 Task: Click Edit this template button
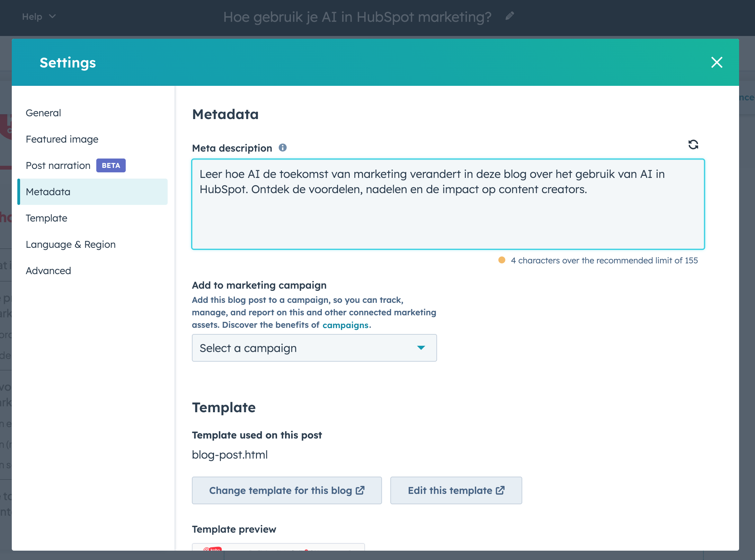point(456,490)
